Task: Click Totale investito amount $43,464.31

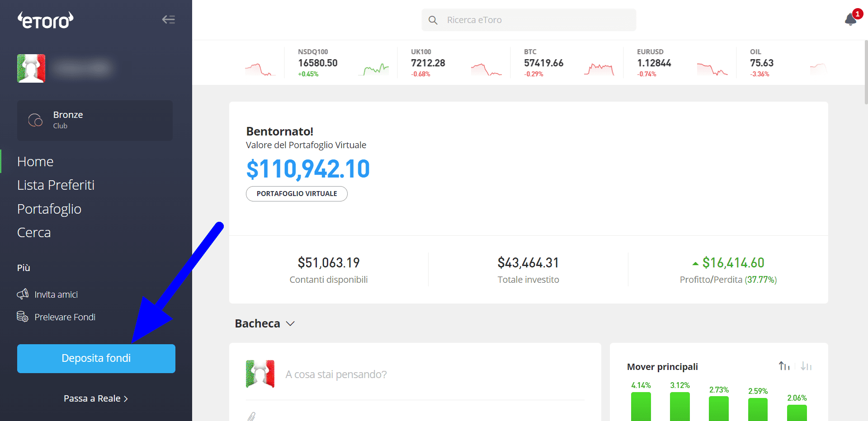Action: (x=528, y=262)
